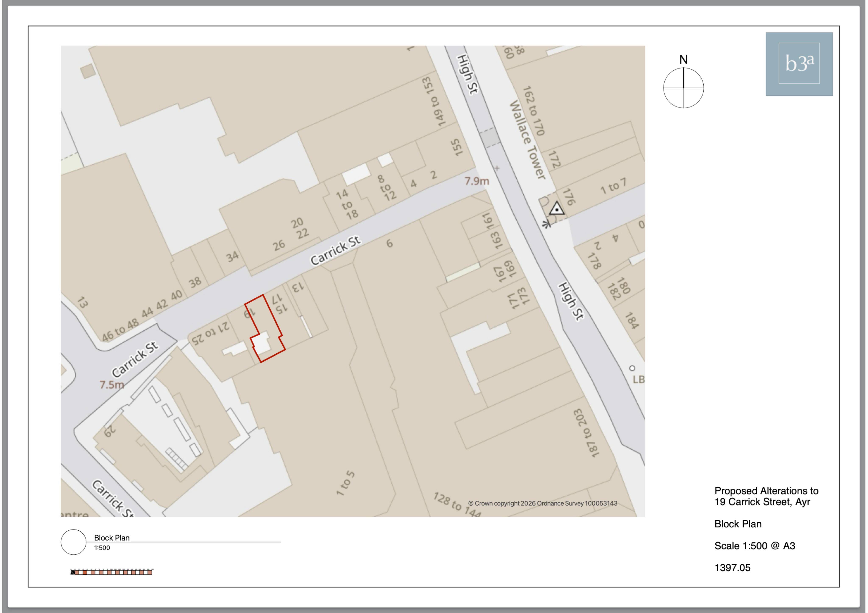Click the '21 to 25' building number label
This screenshot has height=613, width=868.
click(x=210, y=333)
